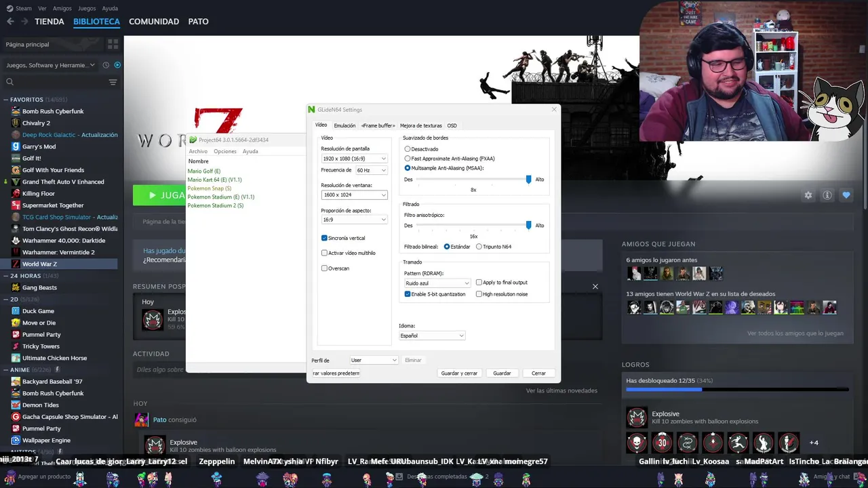Click the Killing Floor game icon

coord(16,193)
